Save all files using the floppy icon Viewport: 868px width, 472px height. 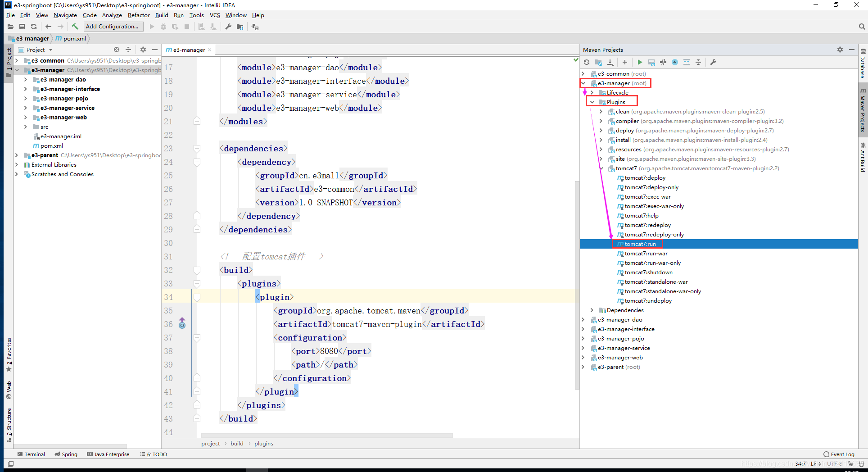click(x=22, y=27)
